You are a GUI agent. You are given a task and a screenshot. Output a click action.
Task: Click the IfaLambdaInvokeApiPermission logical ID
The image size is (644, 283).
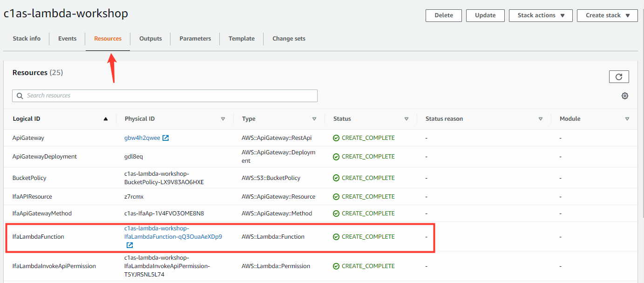tap(54, 266)
